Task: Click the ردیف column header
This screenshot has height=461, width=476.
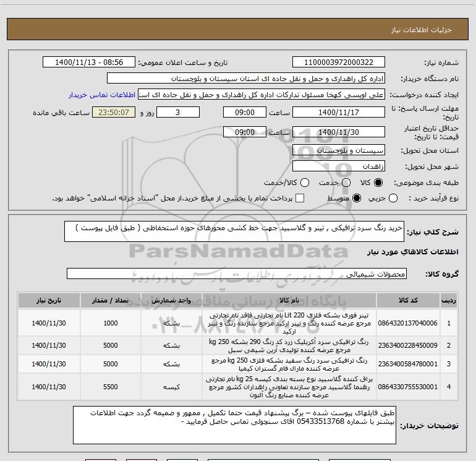Action: (x=449, y=300)
